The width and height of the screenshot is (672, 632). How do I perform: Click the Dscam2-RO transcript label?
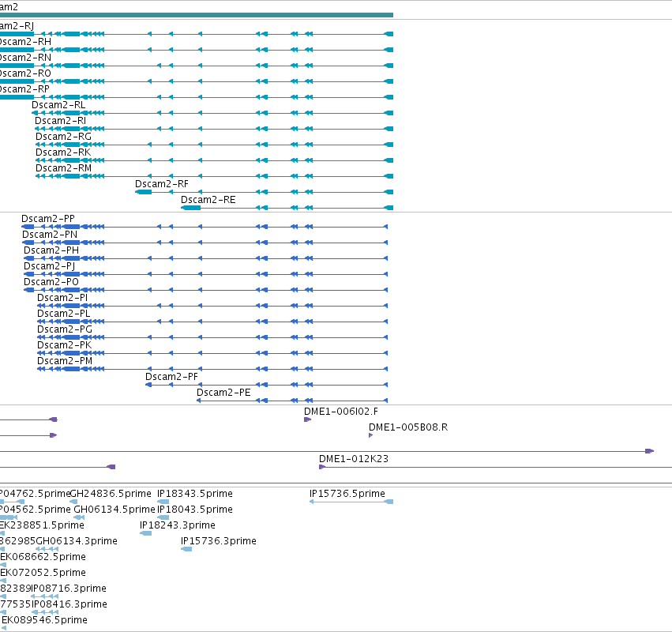pyautogui.click(x=25, y=73)
